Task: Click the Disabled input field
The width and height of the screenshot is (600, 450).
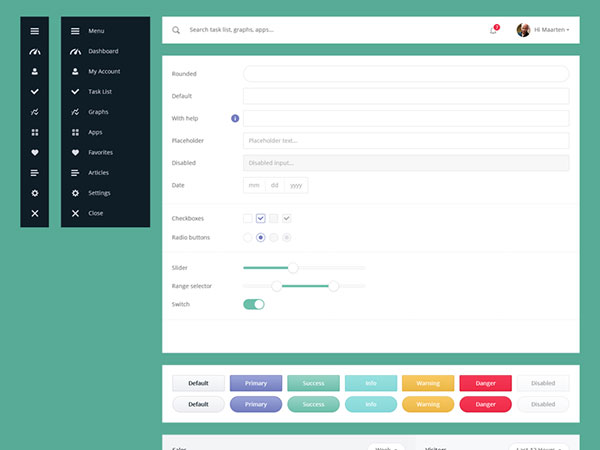Action: click(x=406, y=163)
